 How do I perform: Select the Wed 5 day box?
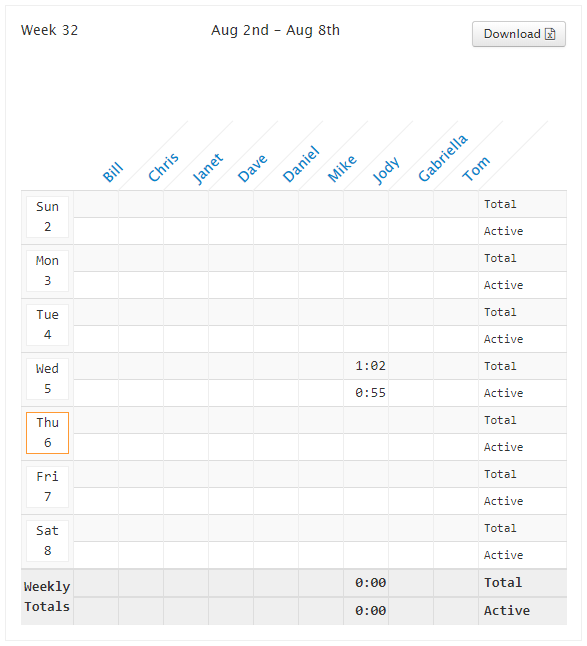[x=47, y=379]
